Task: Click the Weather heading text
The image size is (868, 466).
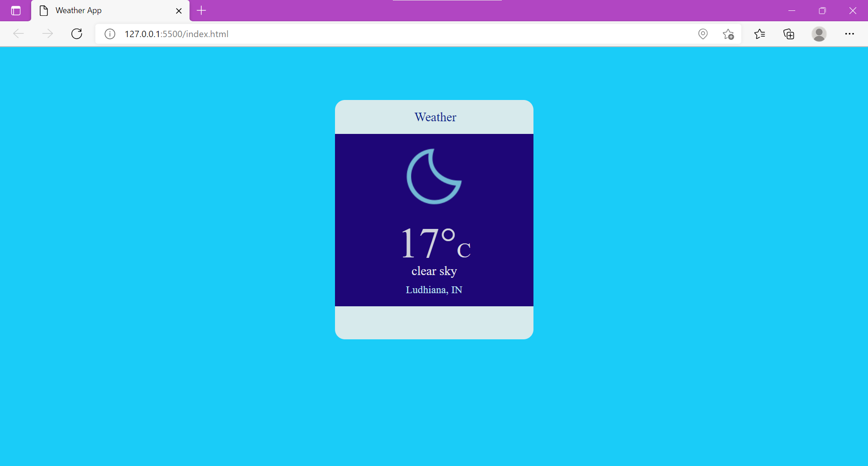Action: point(435,117)
